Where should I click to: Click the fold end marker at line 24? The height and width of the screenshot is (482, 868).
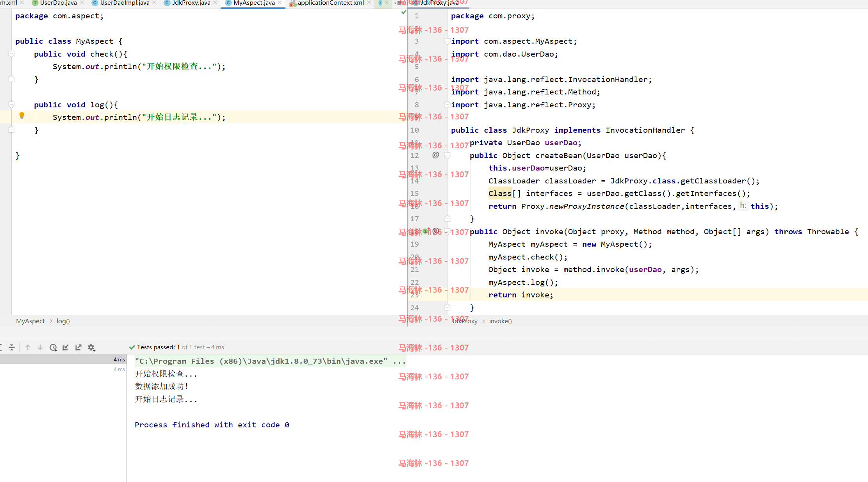pos(447,308)
